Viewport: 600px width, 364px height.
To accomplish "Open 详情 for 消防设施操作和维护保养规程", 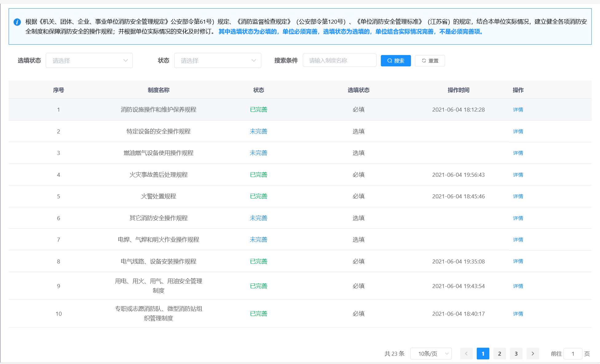I will tap(518, 109).
